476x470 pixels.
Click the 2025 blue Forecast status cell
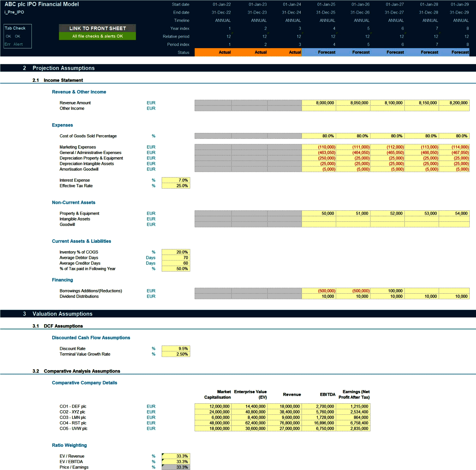[319, 52]
